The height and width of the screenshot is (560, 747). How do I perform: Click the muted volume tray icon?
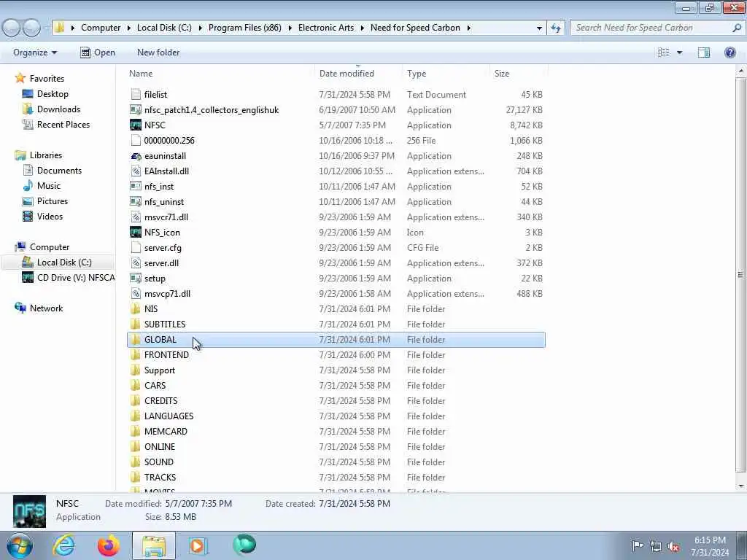click(x=673, y=546)
